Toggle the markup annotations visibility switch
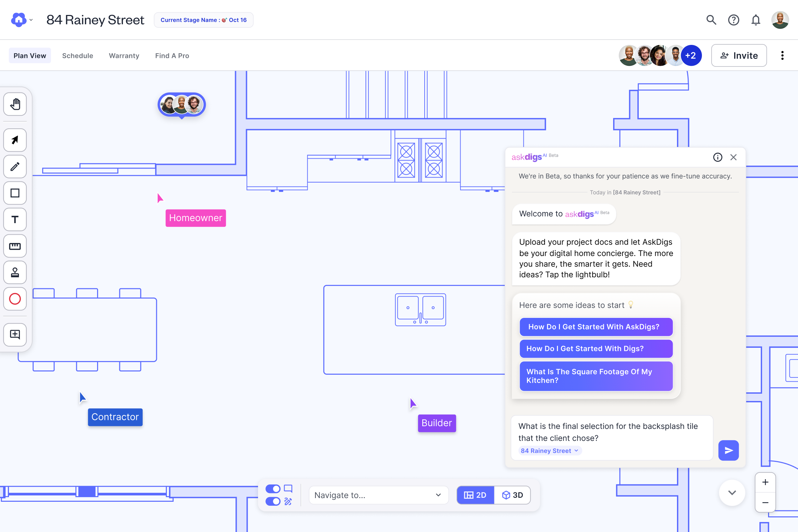 click(273, 501)
